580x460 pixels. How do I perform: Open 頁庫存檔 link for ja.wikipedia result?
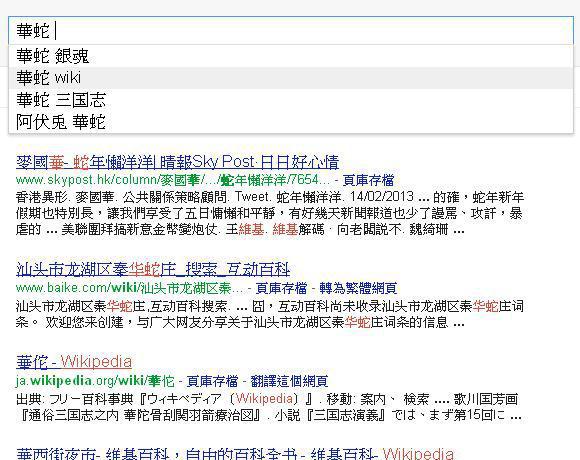212,381
